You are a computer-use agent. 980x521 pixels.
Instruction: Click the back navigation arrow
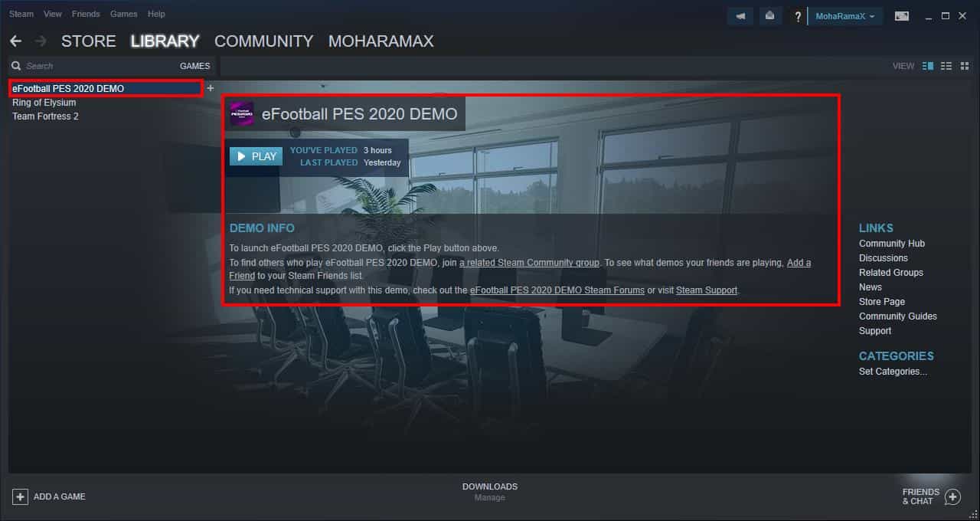tap(15, 41)
